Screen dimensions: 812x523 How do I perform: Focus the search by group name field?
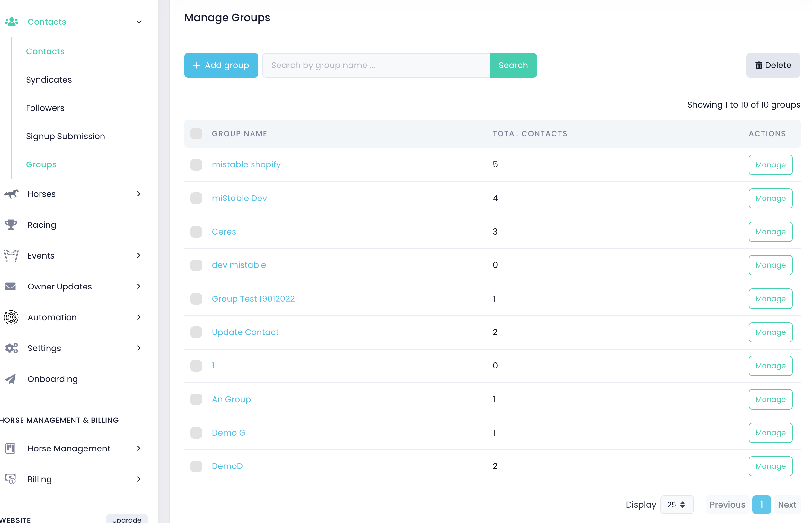(x=376, y=65)
